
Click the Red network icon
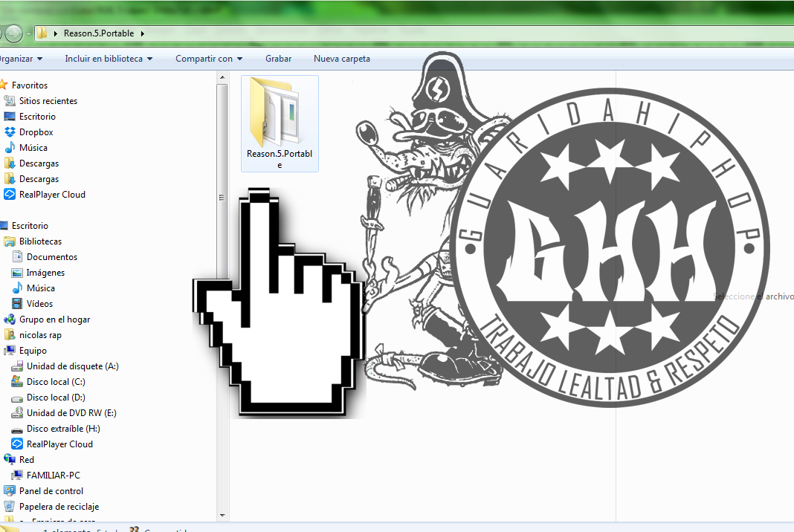pyautogui.click(x=9, y=460)
